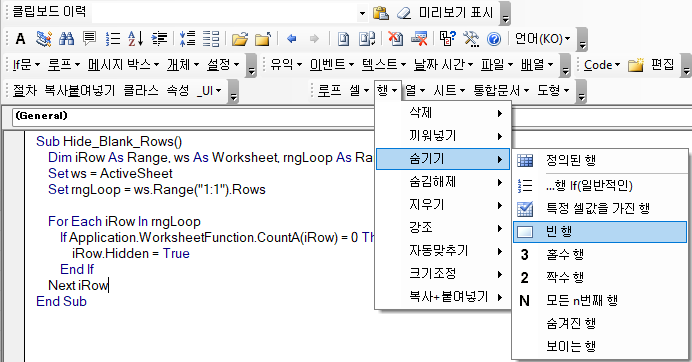Click the 클라스 toolbar button
Screen dimensions: 692x362
pyautogui.click(x=141, y=90)
